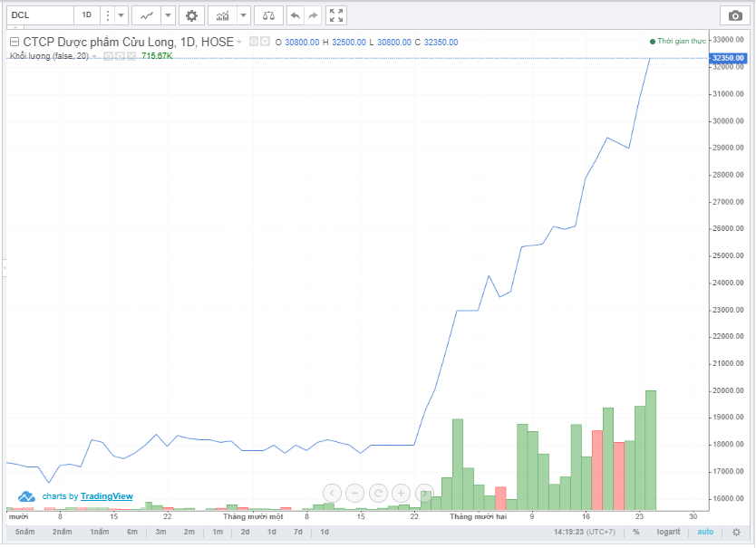
Task: Click the tallest green volume bar
Action: pos(651,450)
